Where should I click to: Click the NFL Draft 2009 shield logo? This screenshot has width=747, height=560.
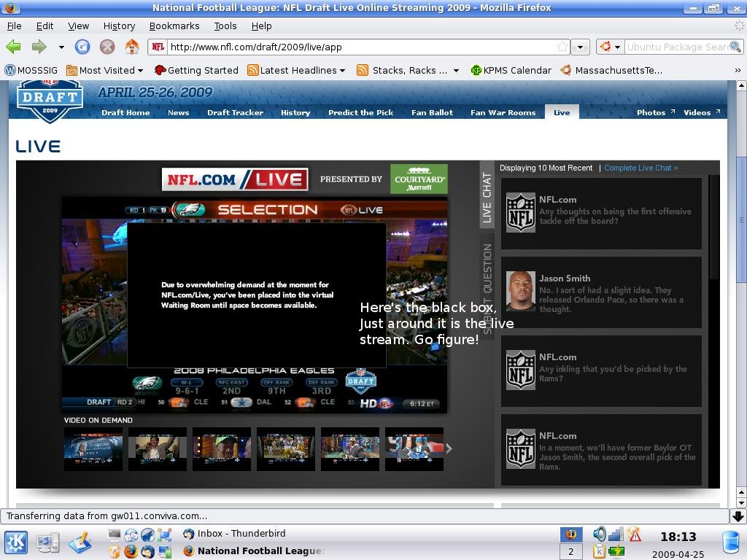coord(50,101)
